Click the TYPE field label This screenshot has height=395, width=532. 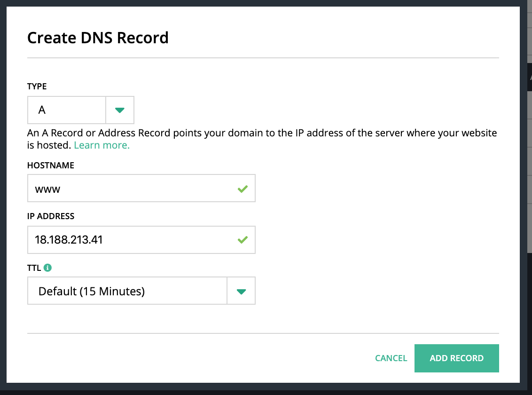[x=37, y=87]
